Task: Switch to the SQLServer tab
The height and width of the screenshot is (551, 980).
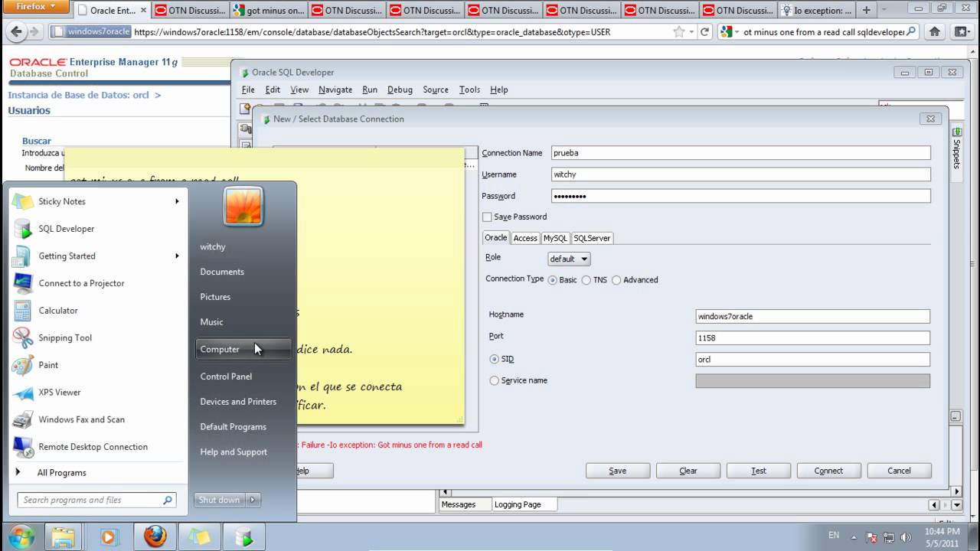Action: point(592,238)
